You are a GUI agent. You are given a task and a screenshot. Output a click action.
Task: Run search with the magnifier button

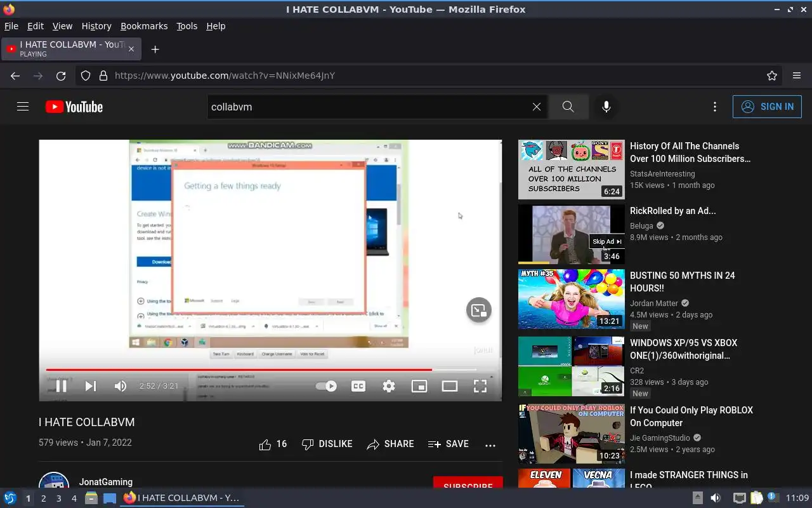coord(568,107)
